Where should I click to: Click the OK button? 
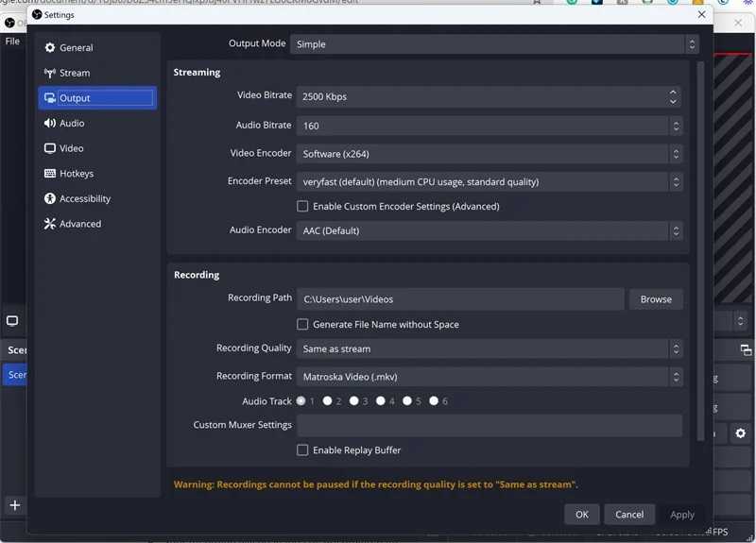[x=582, y=515]
